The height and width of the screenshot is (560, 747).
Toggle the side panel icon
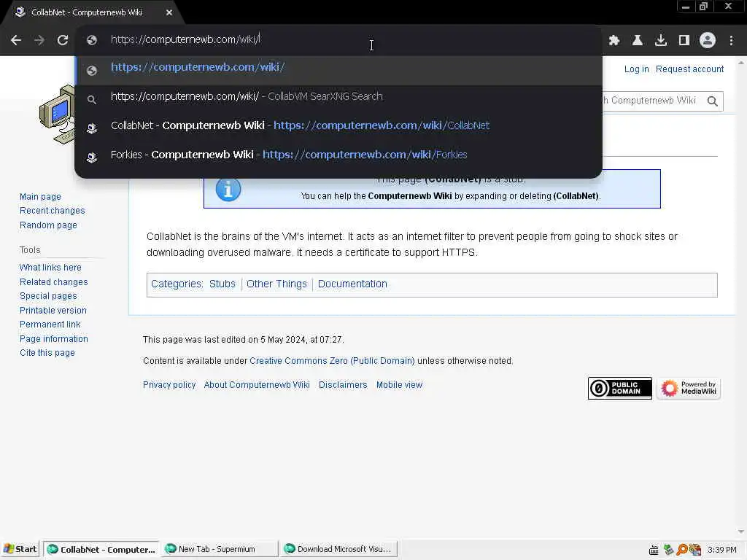click(x=684, y=40)
